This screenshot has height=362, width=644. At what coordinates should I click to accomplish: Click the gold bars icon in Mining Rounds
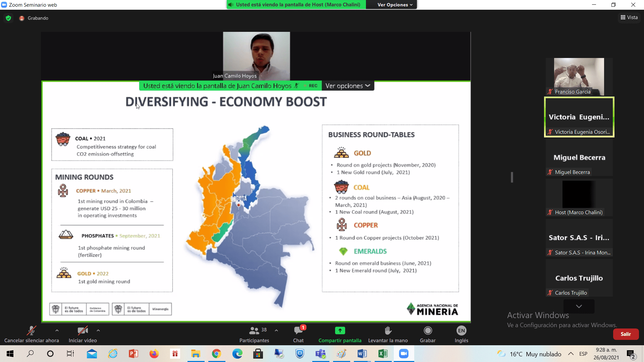(x=64, y=273)
